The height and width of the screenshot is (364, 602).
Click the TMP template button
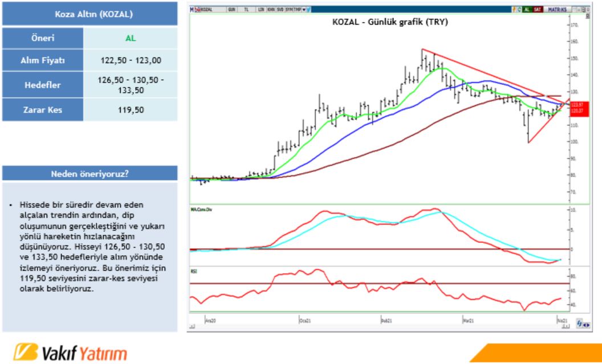point(297,9)
